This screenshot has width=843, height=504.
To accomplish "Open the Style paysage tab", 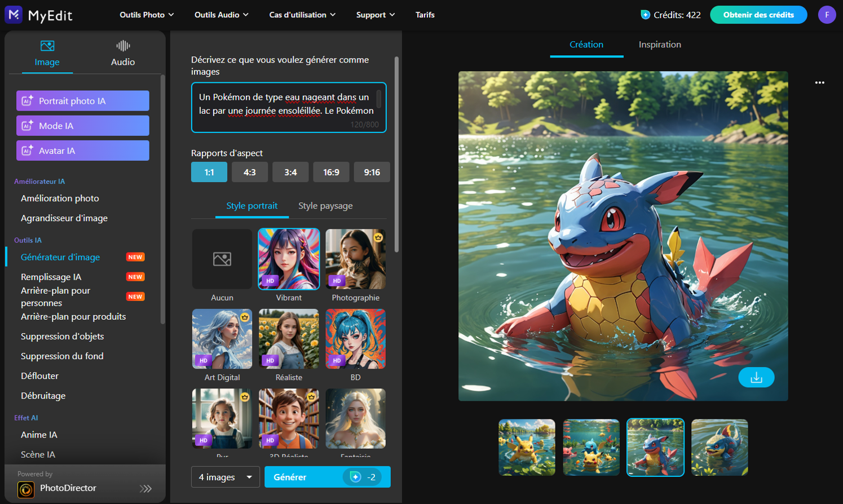I will click(325, 206).
